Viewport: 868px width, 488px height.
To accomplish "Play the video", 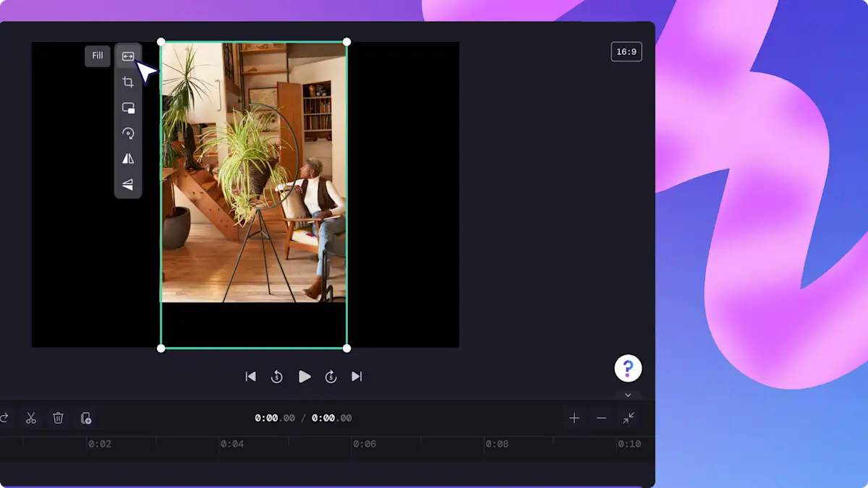I will point(304,377).
